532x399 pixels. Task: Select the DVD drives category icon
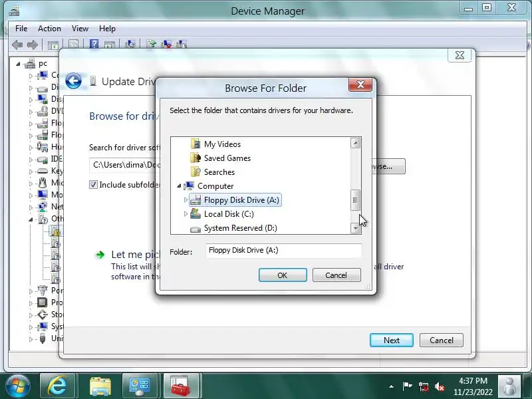pos(42,111)
